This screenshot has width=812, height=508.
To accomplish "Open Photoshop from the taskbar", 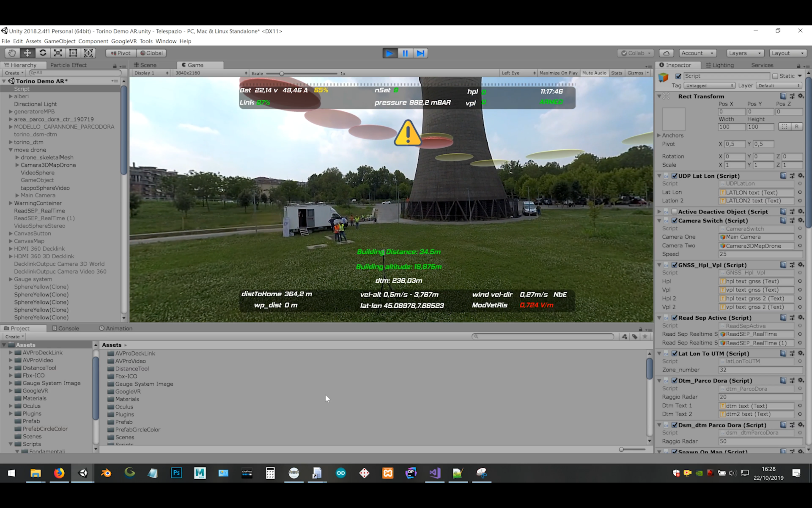I will coord(176,473).
